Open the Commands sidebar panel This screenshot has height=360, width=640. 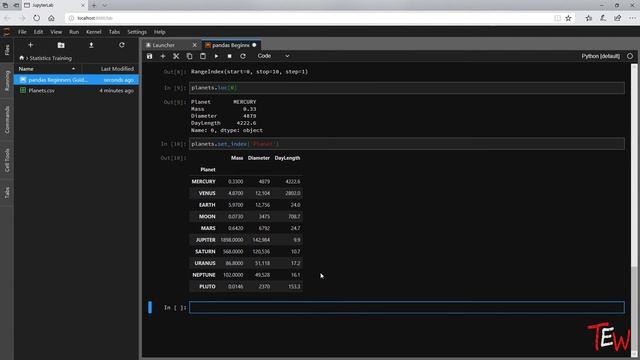[x=7, y=120]
